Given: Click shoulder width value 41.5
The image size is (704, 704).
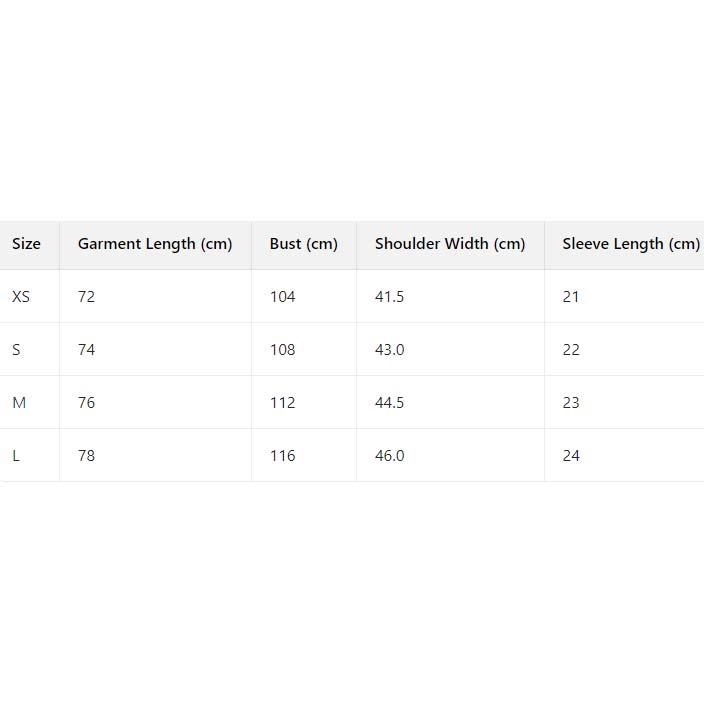Looking at the screenshot, I should (389, 297).
